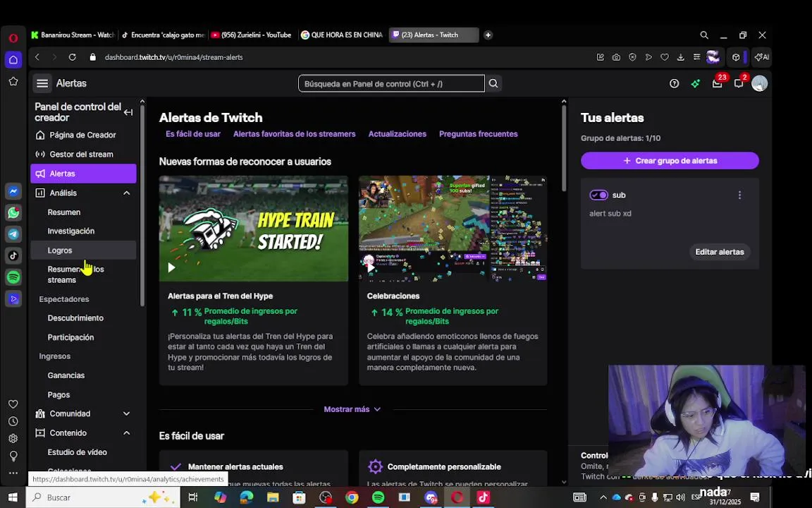Open the Twitch profile avatar menu
The image size is (812, 508).
point(760,83)
